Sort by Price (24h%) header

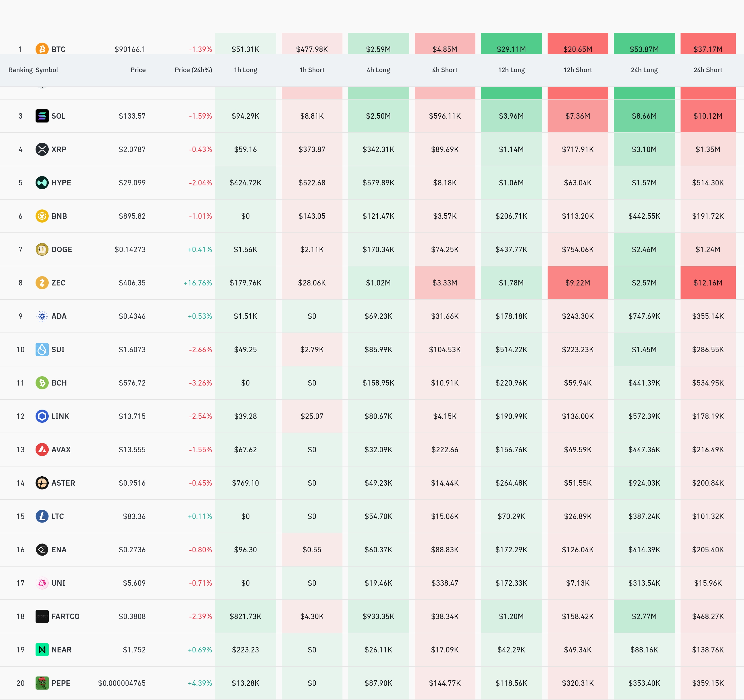click(193, 70)
